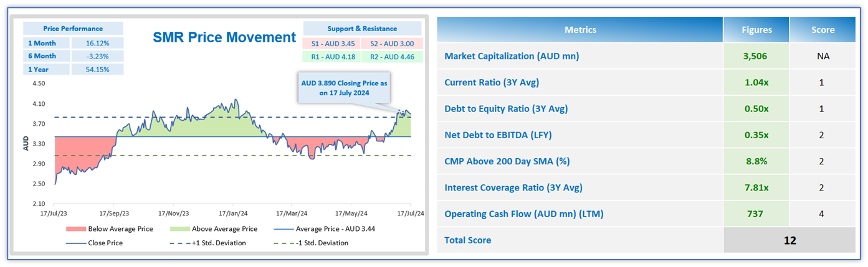
Task: Select the 1 Month performance value 16.12%
Action: pos(97,43)
